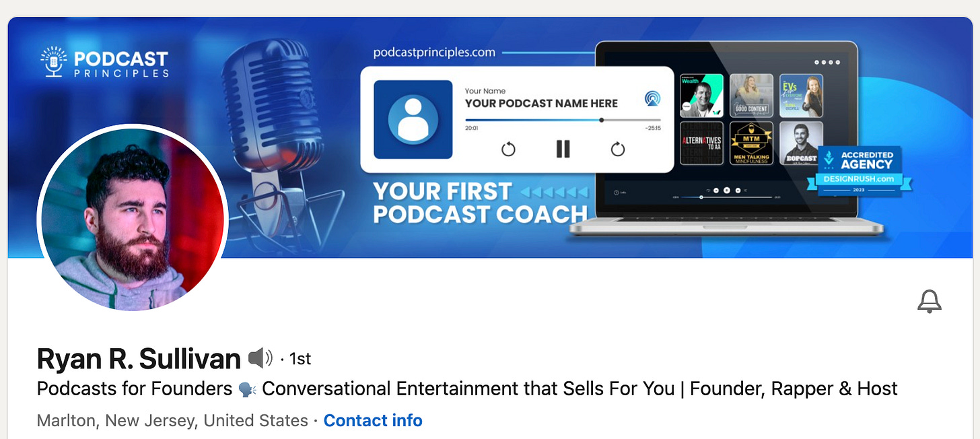The height and width of the screenshot is (439, 980).
Task: Click the notification bell icon
Action: point(930,302)
